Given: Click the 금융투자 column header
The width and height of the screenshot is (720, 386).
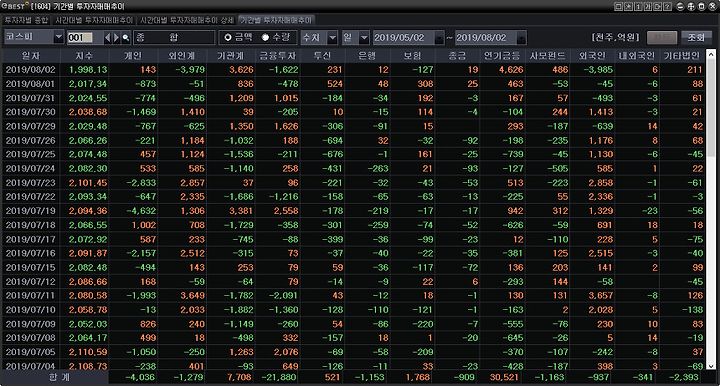Looking at the screenshot, I should pos(278,56).
